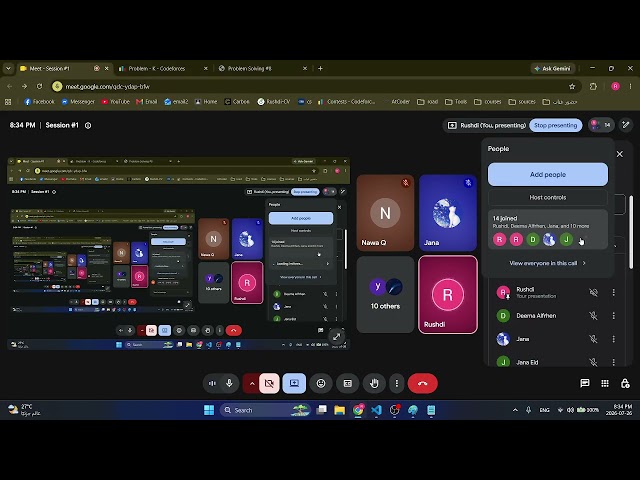The height and width of the screenshot is (480, 640).
Task: Open Windows Start menu
Action: [209, 410]
